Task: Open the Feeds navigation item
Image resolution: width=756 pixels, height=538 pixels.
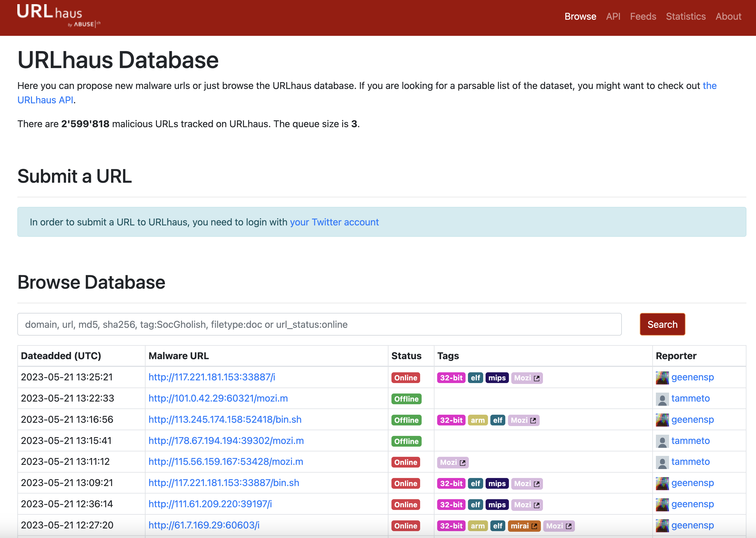Action: (643, 16)
